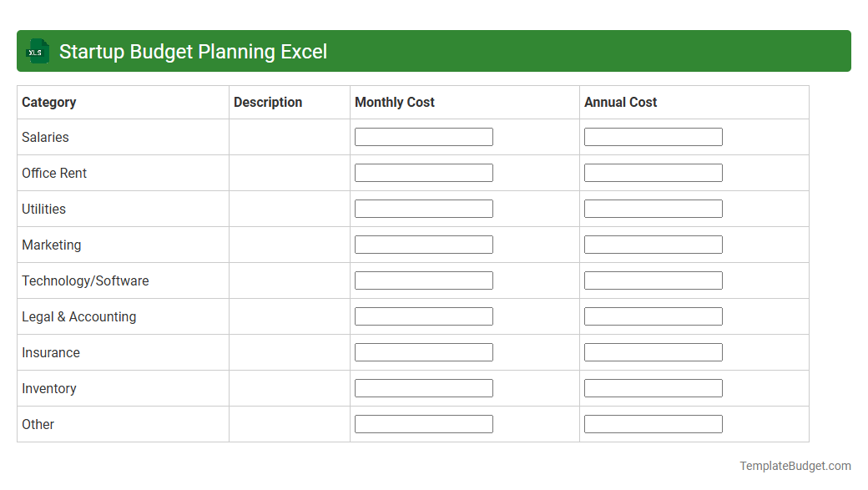
Task: Click the Category column header
Action: pyautogui.click(x=49, y=102)
